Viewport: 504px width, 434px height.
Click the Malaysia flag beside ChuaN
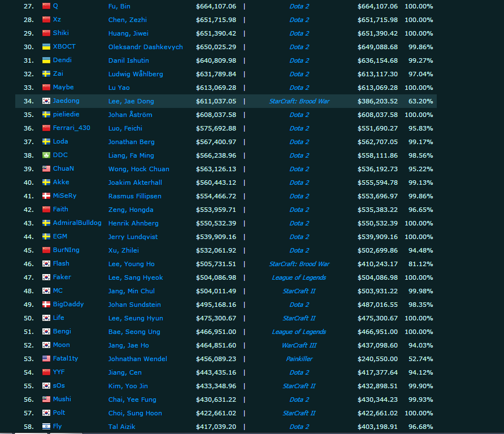[46, 169]
